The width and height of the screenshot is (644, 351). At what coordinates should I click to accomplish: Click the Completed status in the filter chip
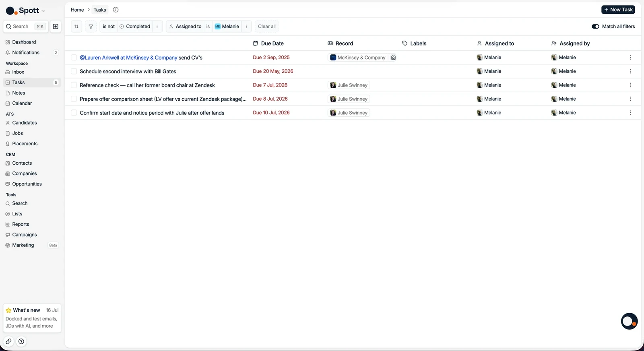click(135, 27)
